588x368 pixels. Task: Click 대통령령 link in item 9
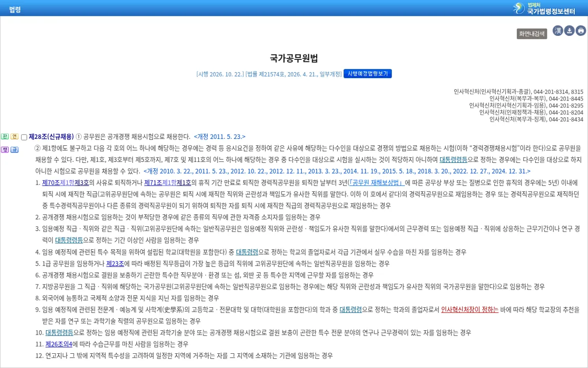(x=350, y=310)
